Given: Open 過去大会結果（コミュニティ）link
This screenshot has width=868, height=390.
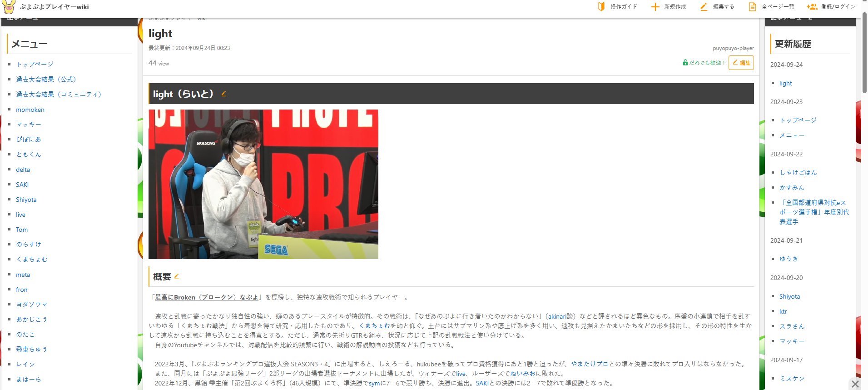Looking at the screenshot, I should click(x=59, y=94).
